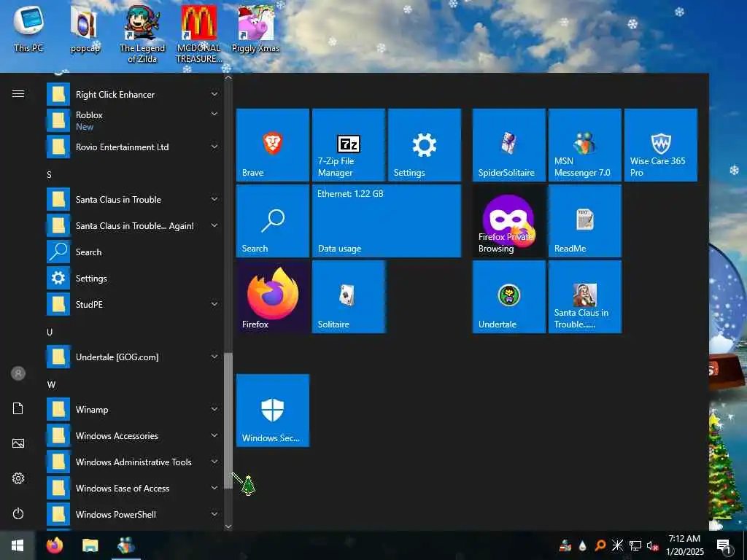Open Search in the app list
This screenshot has width=747, height=560.
click(x=133, y=252)
